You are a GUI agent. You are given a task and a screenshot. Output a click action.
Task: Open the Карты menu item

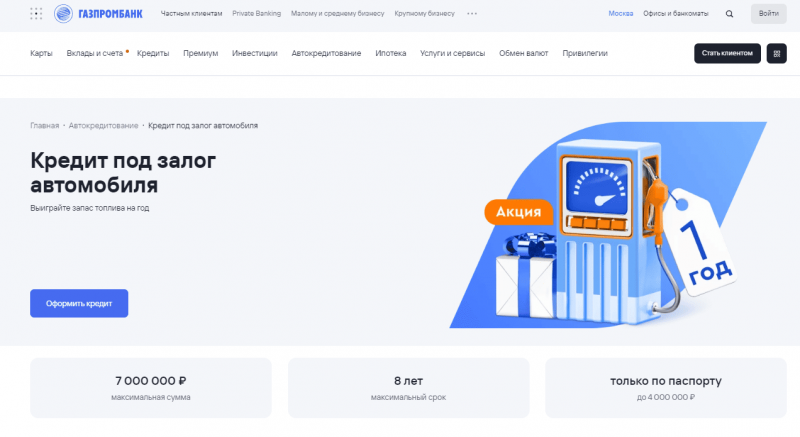[41, 53]
